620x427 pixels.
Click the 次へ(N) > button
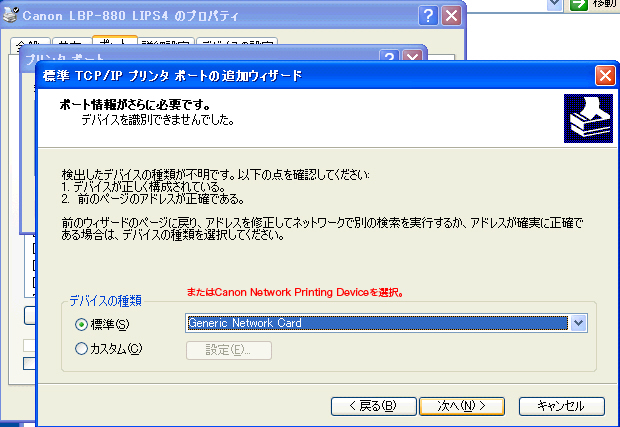pyautogui.click(x=461, y=406)
